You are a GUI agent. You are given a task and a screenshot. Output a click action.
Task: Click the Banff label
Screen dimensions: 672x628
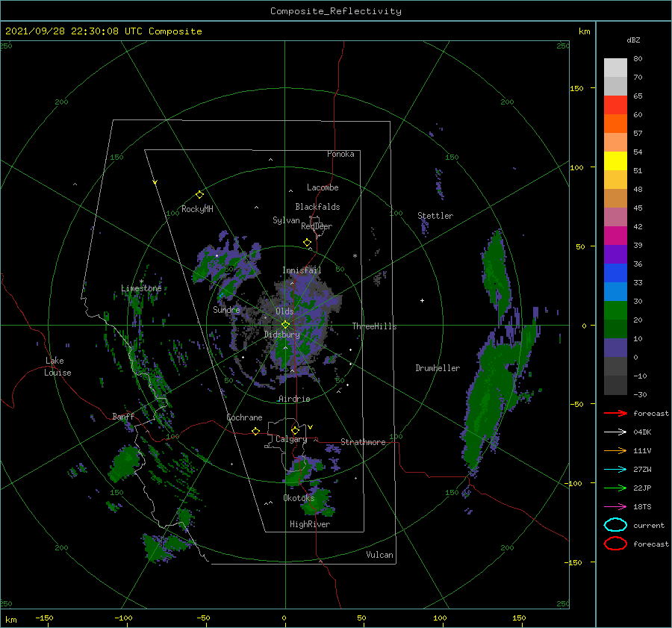[x=123, y=416]
